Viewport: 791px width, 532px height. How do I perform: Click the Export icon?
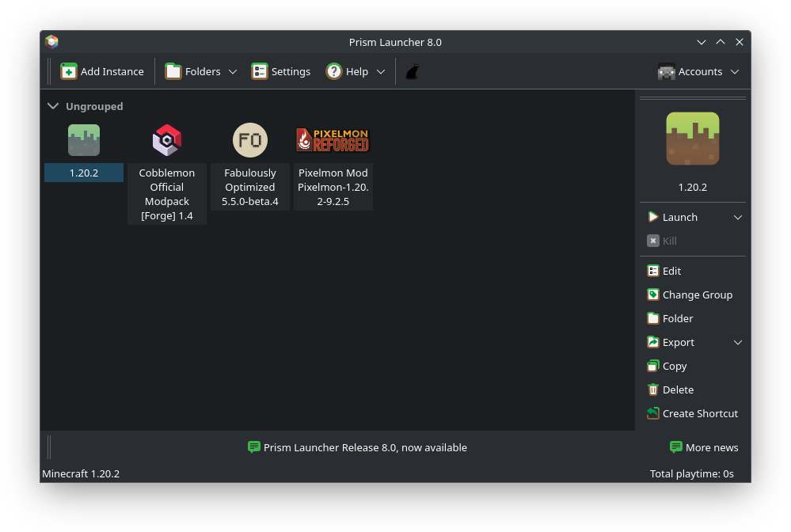652,342
